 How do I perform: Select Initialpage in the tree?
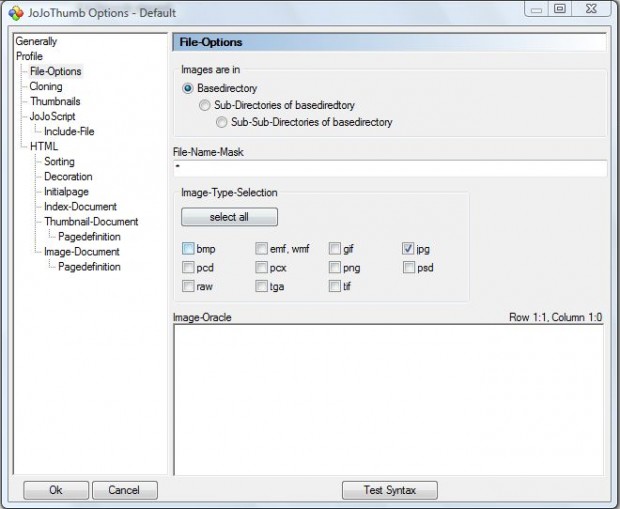click(x=66, y=191)
